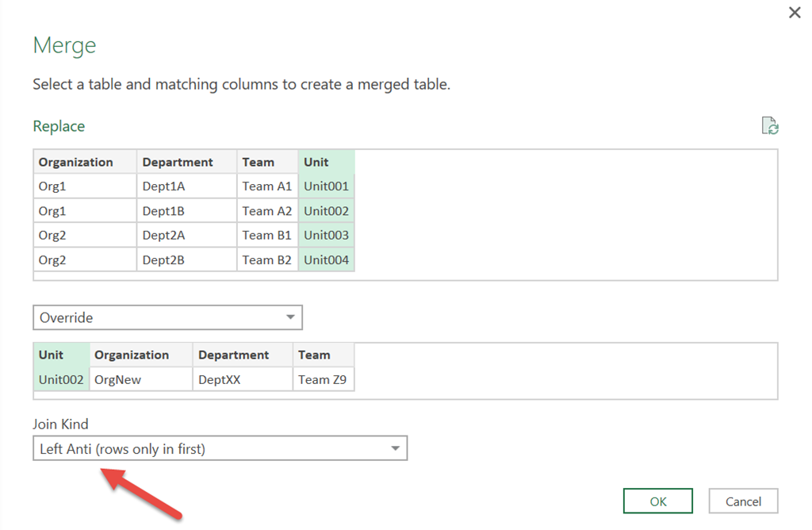Click the Dept1A cell
This screenshot has width=812, height=530.
pyautogui.click(x=186, y=186)
